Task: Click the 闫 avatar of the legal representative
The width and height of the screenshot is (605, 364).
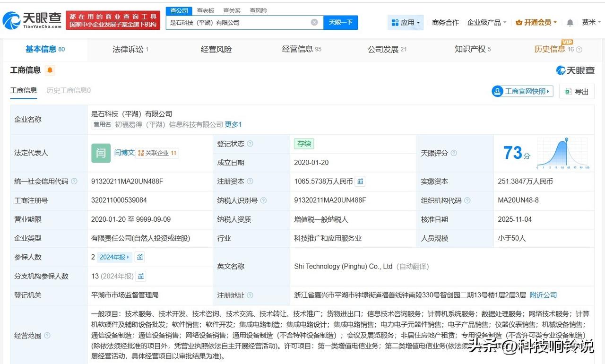Action: (x=101, y=153)
